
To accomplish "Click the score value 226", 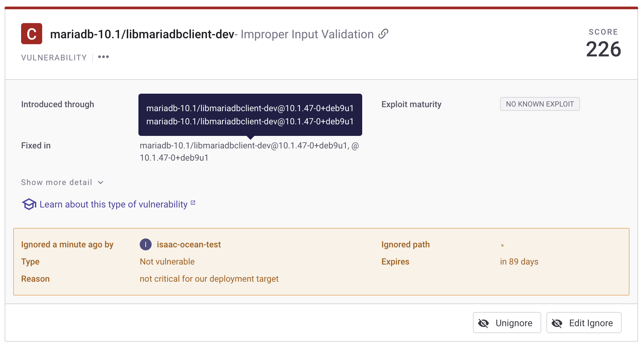I will 603,49.
